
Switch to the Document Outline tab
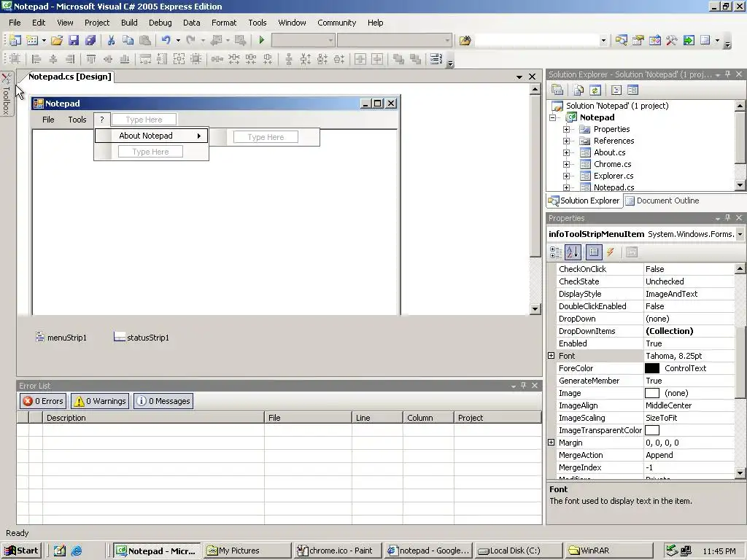(662, 201)
